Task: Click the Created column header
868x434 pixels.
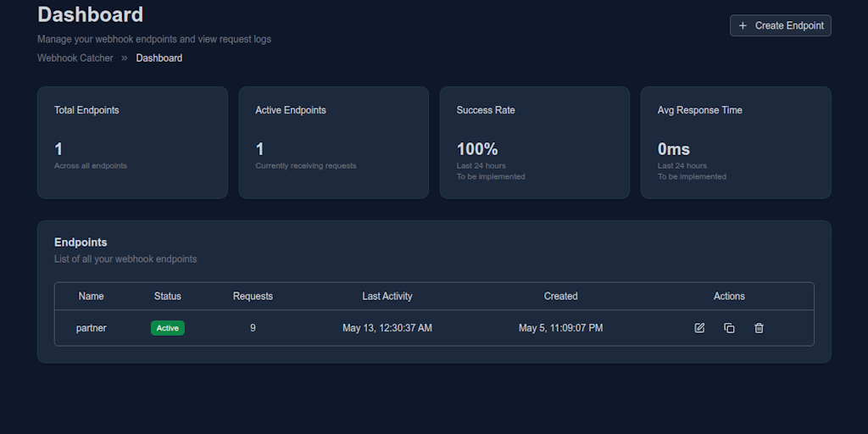Action: [561, 296]
